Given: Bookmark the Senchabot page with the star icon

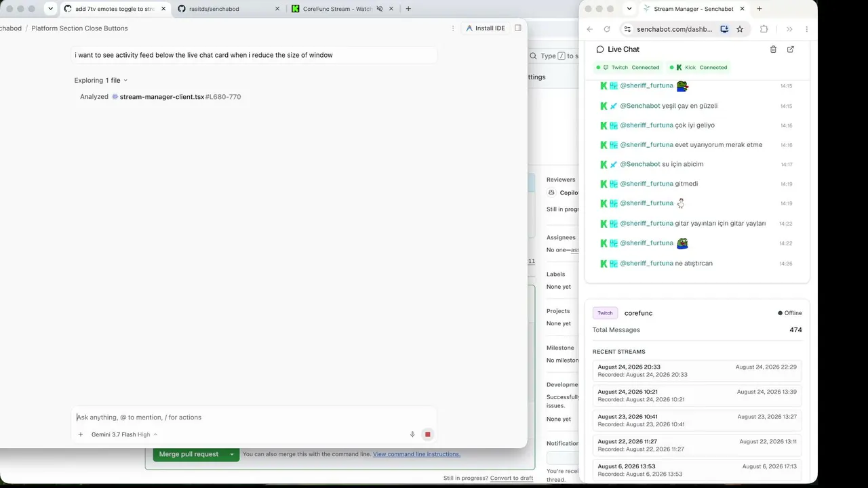Looking at the screenshot, I should (740, 29).
